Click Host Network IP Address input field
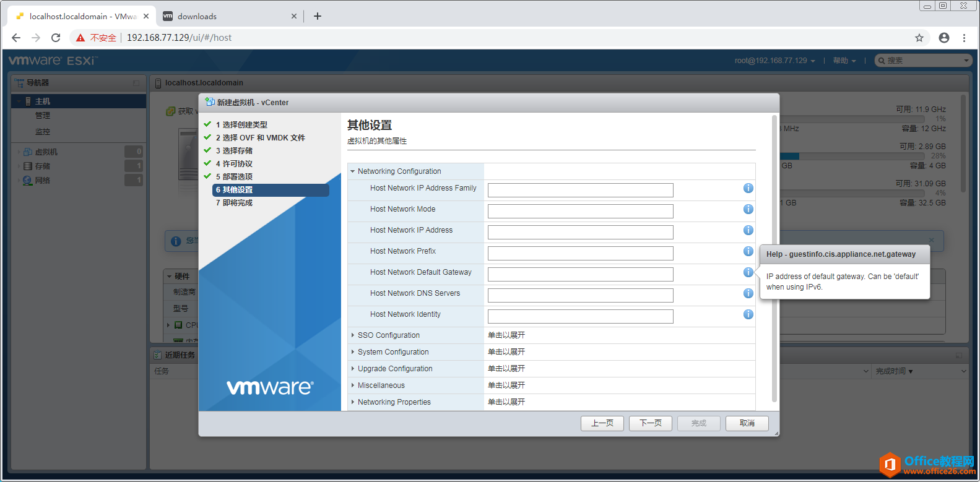 pos(581,232)
